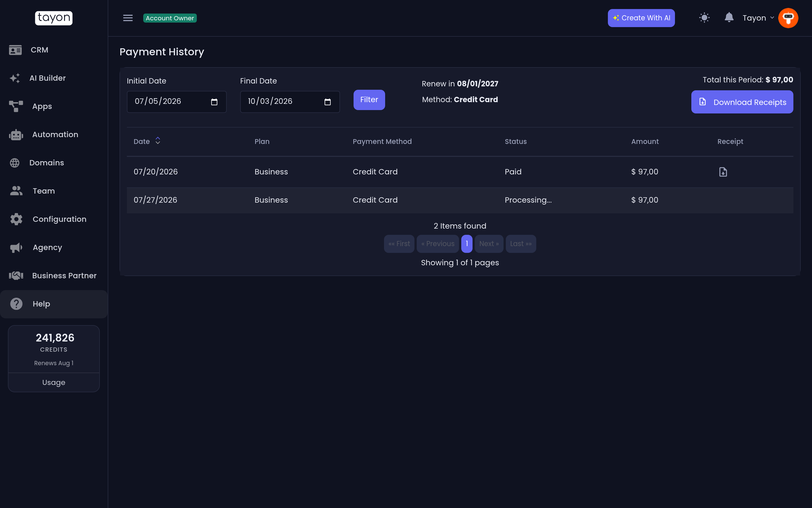Open the hamburger menu in the top bar

point(128,18)
